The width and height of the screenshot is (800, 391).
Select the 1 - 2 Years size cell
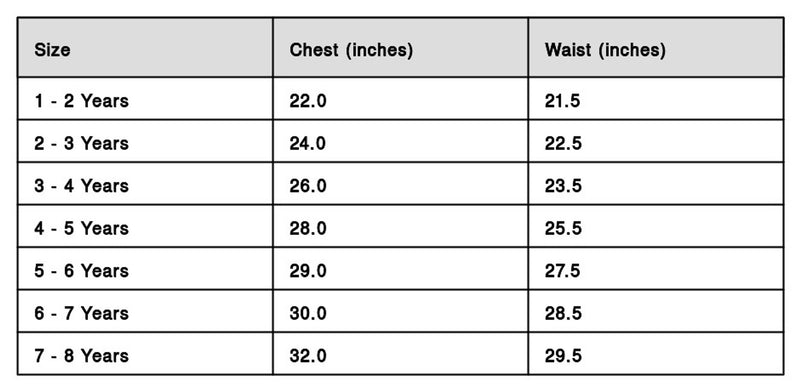tap(145, 99)
